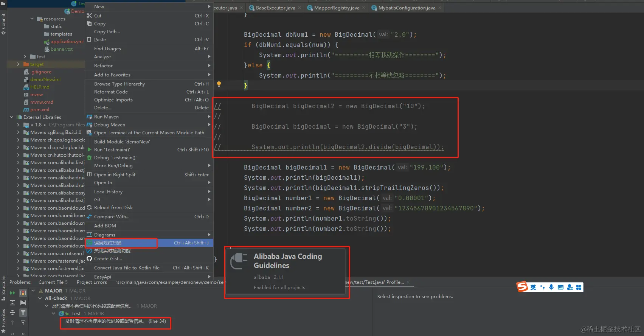Click the Cut scissors icon in context menu

pyautogui.click(x=89, y=16)
